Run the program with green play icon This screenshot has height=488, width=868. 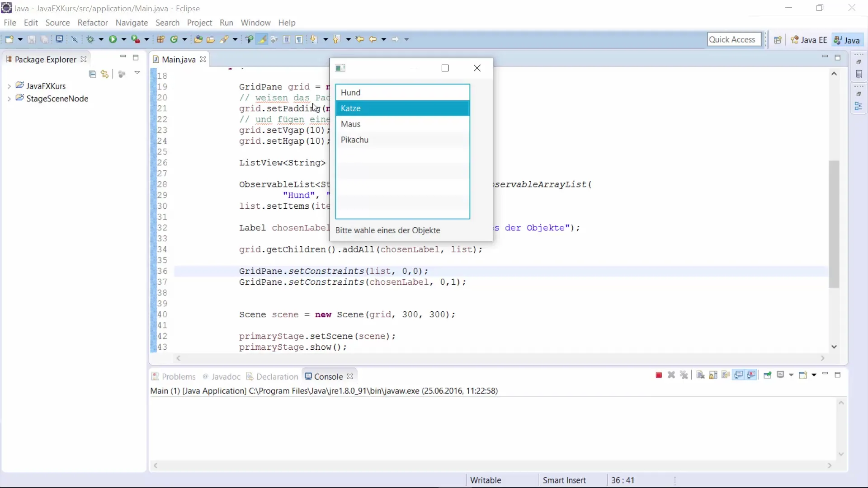[x=113, y=39]
